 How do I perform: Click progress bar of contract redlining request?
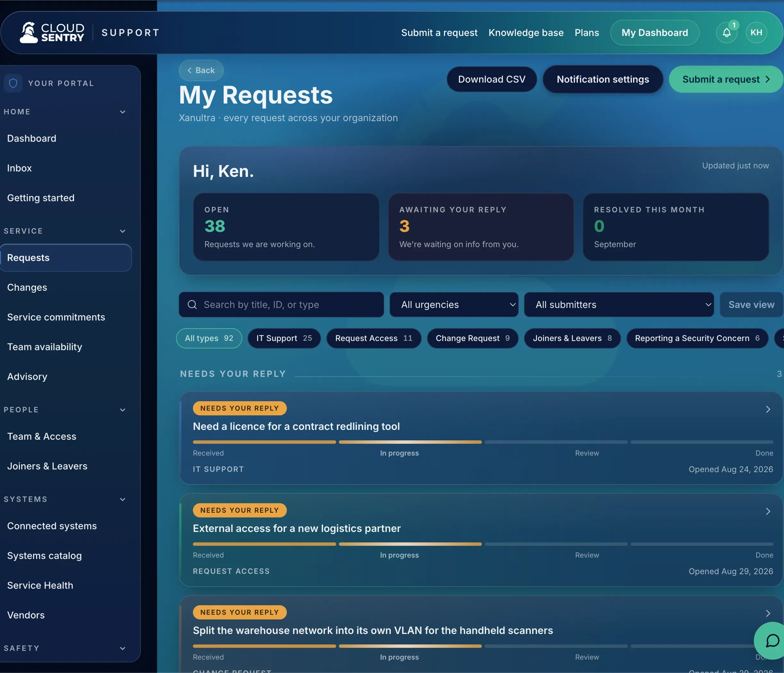point(483,442)
